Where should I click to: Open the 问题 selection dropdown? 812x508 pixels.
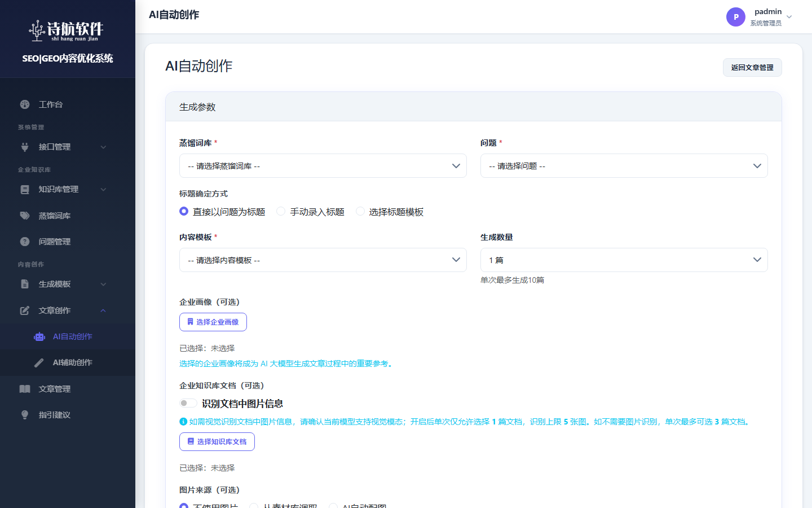click(624, 166)
